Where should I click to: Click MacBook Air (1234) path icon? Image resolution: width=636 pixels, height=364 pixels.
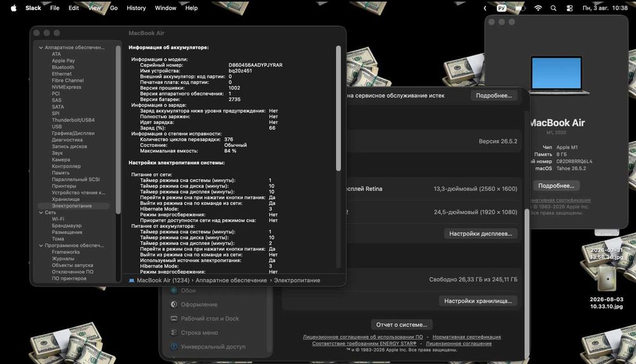[x=132, y=280]
